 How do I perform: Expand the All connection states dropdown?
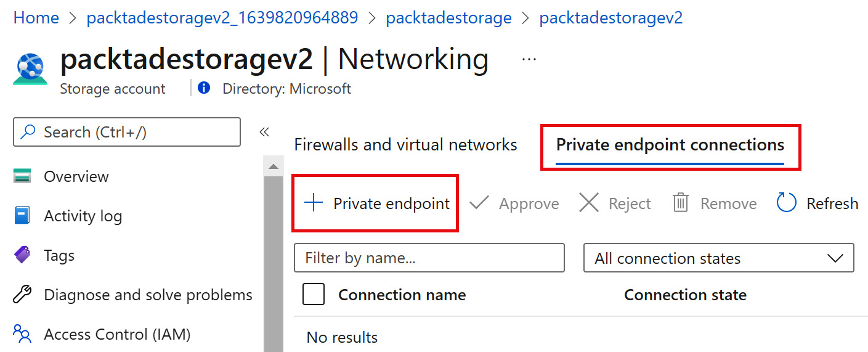(x=718, y=258)
